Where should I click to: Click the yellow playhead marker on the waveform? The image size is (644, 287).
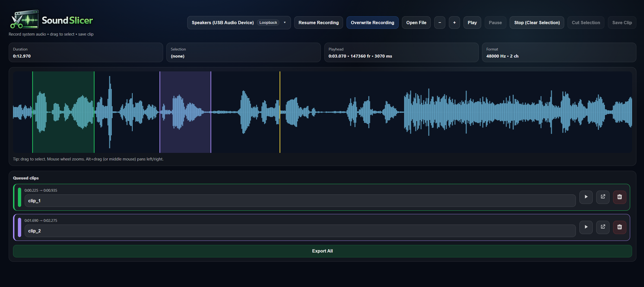280,111
